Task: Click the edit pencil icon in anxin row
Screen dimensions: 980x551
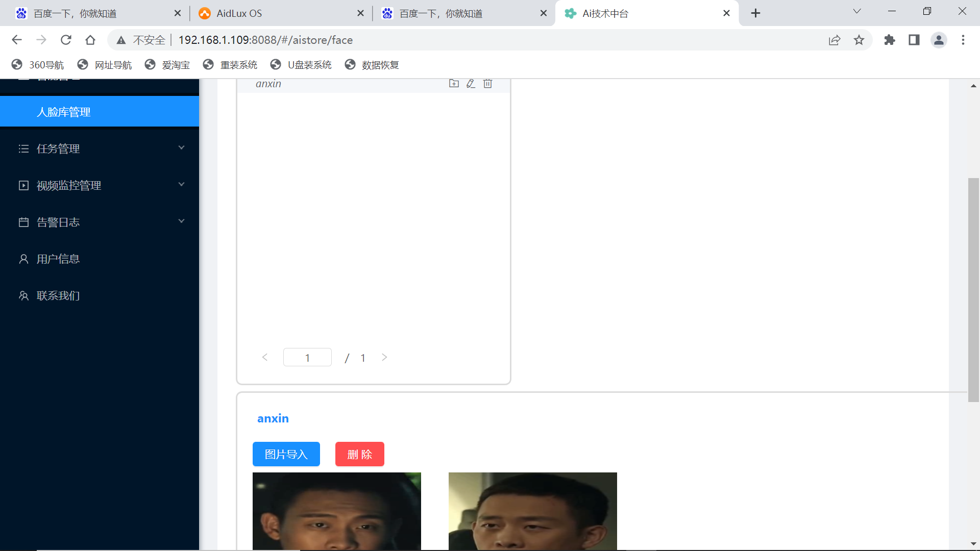Action: tap(471, 84)
